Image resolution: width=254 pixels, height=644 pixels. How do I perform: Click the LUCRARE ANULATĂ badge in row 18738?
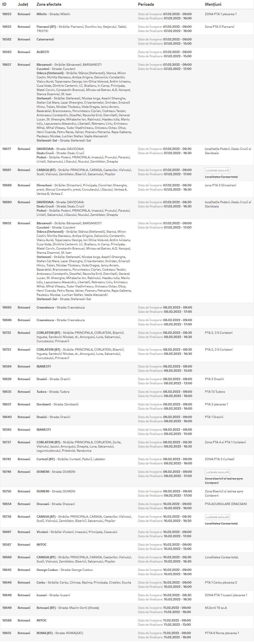218,517
